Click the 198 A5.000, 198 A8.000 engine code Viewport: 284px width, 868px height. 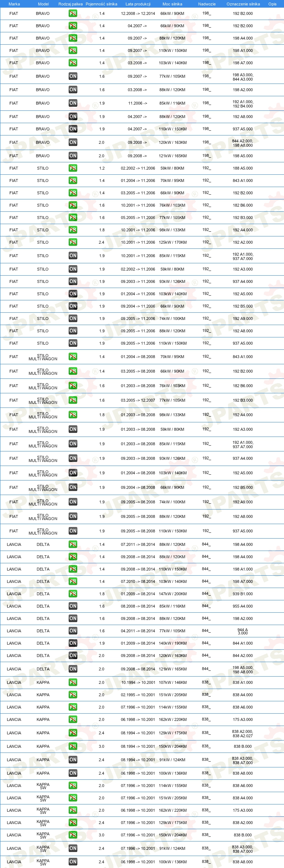pos(243,670)
